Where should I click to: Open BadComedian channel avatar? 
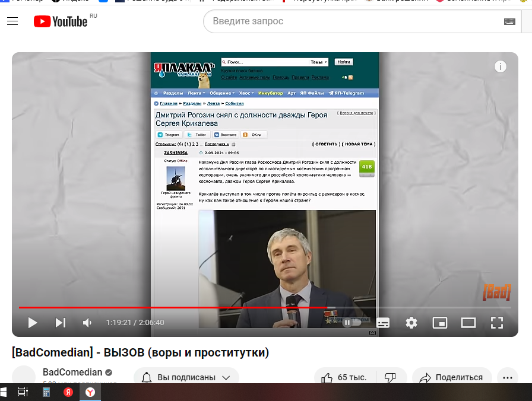click(24, 375)
